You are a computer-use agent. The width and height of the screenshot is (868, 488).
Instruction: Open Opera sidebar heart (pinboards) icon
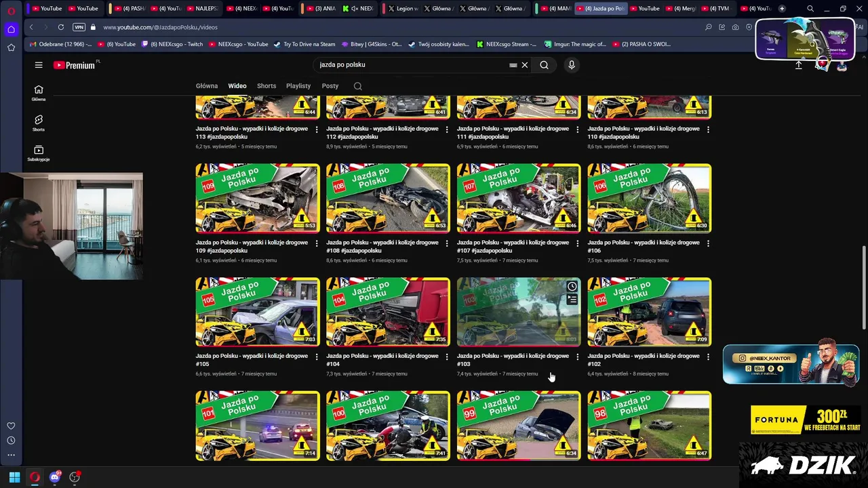tap(11, 426)
